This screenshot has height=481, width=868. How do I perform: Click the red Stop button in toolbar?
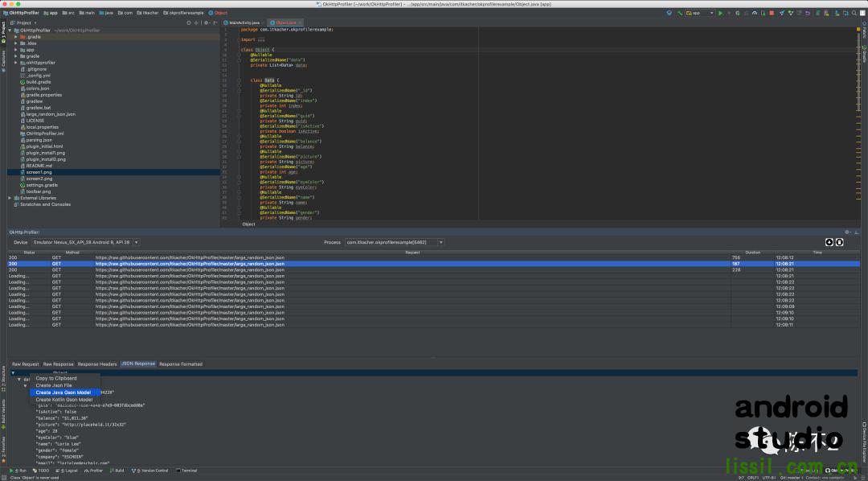[x=771, y=13]
